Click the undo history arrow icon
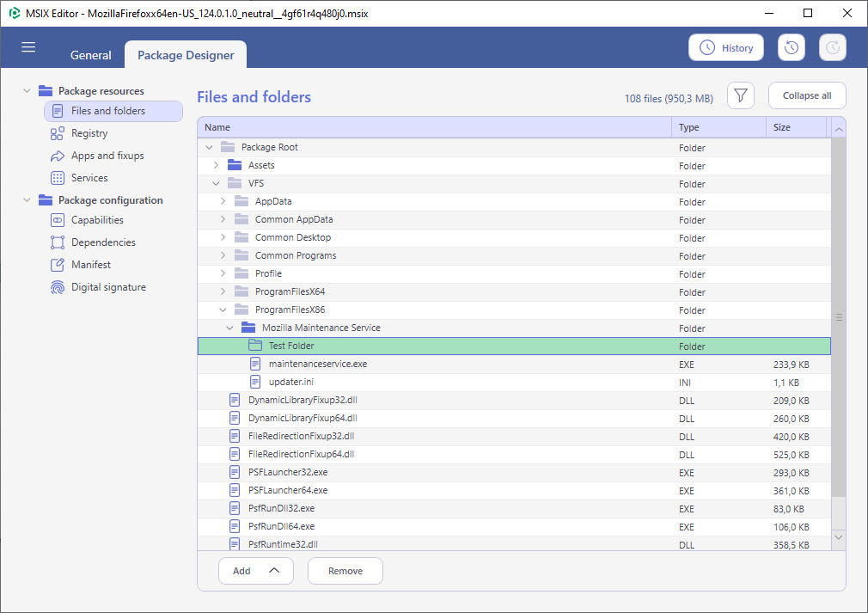Screen dimensions: 868x613 (x=791, y=47)
